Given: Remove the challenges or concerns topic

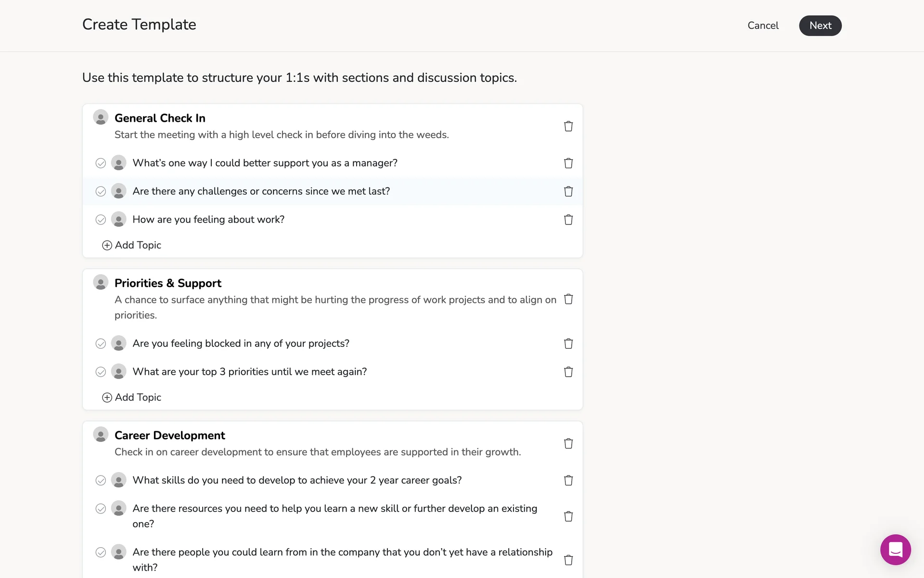Looking at the screenshot, I should click(568, 191).
